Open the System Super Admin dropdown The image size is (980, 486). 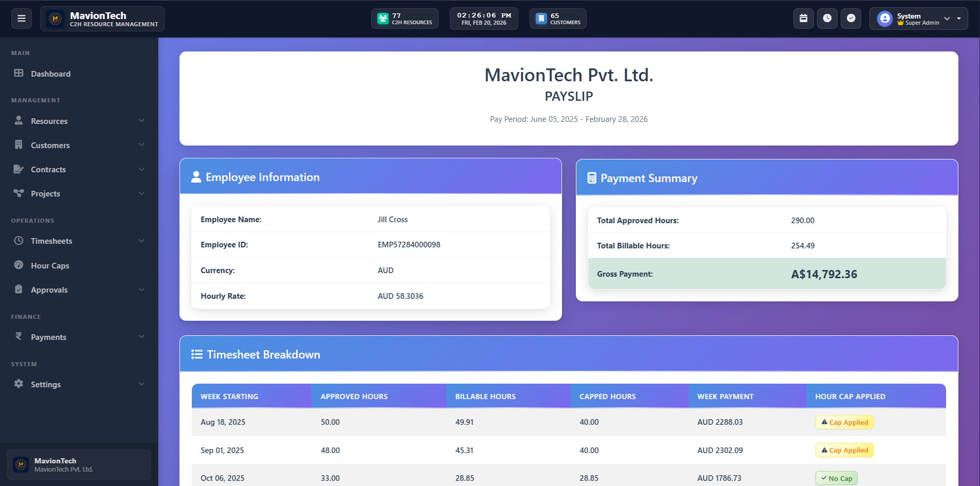coord(918,19)
